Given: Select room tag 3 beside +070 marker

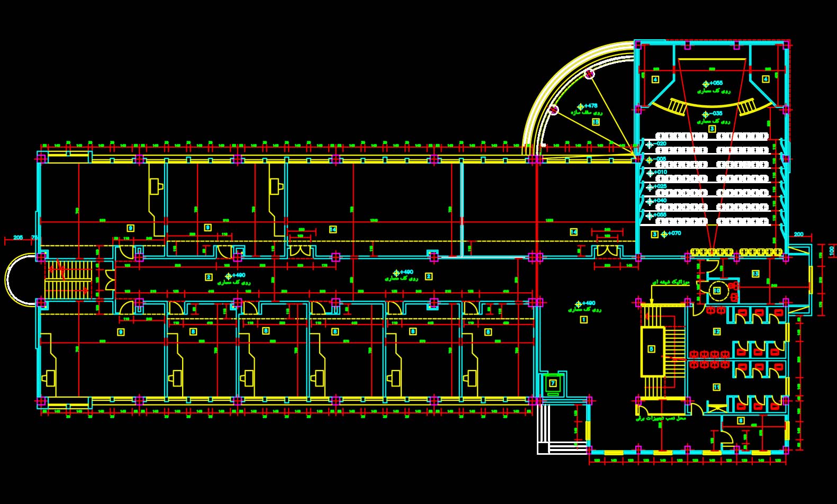Looking at the screenshot, I should tap(655, 234).
